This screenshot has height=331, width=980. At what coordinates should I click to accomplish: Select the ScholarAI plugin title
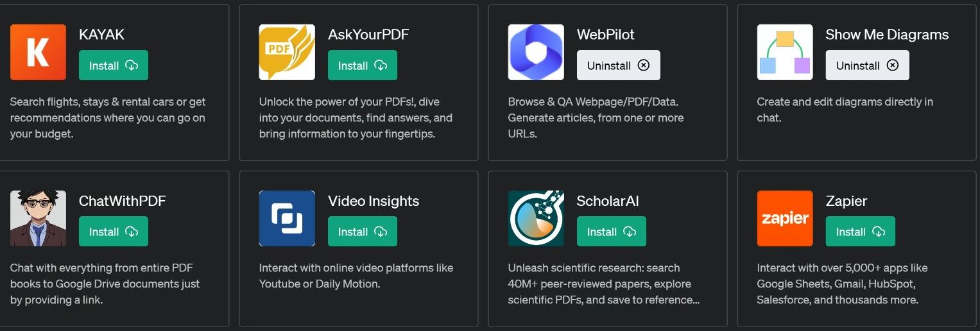(x=608, y=201)
